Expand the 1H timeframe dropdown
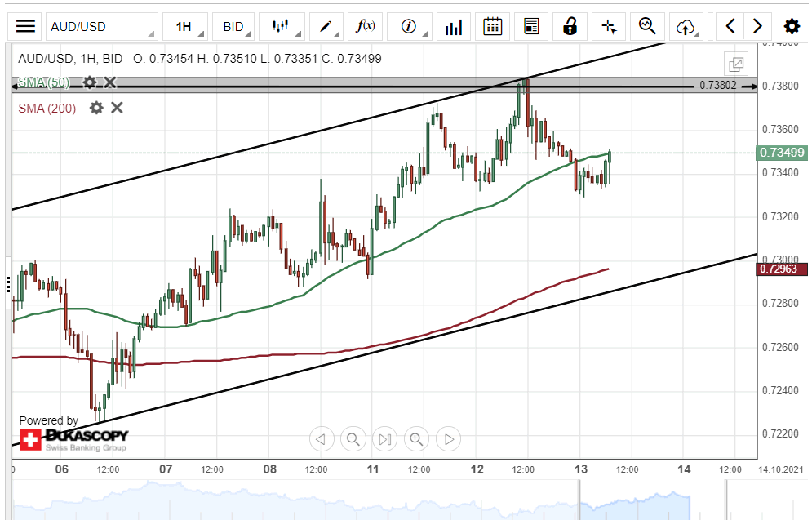 pos(184,26)
